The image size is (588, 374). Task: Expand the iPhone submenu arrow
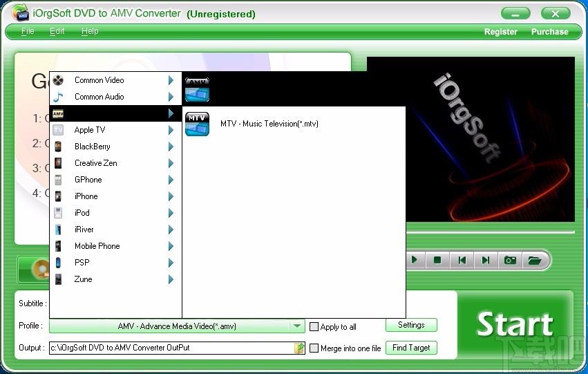point(171,196)
